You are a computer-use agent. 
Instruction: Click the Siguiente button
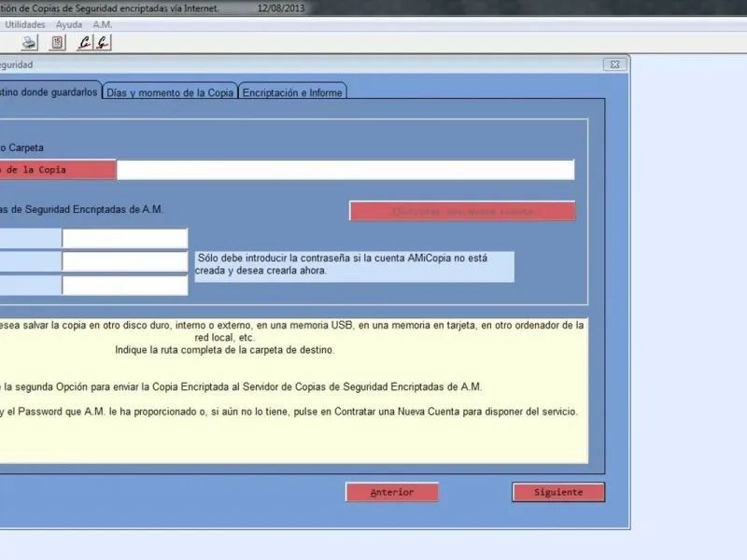tap(558, 492)
